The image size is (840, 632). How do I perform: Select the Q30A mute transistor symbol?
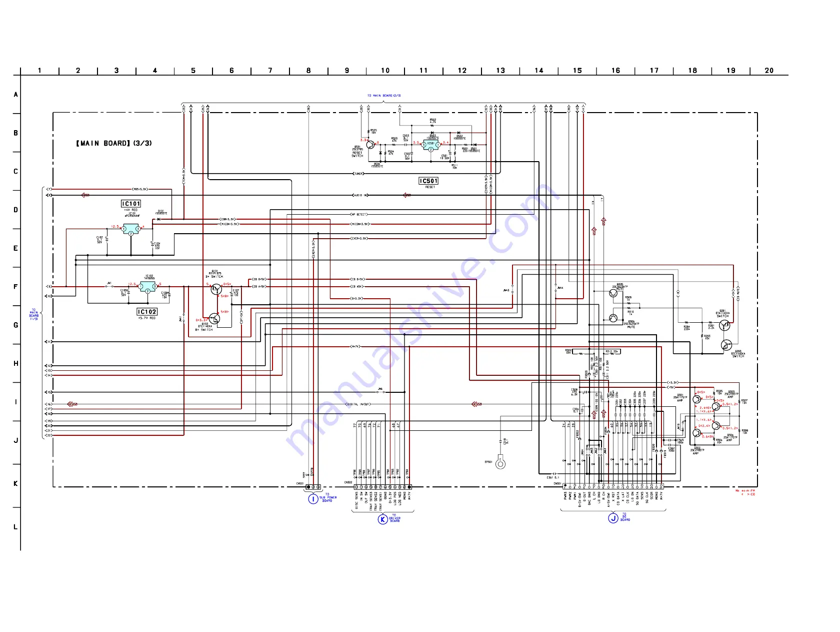tap(613, 318)
